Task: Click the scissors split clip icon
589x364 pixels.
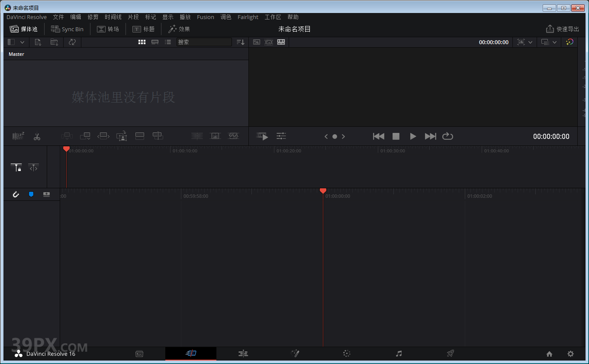Action: tap(37, 136)
